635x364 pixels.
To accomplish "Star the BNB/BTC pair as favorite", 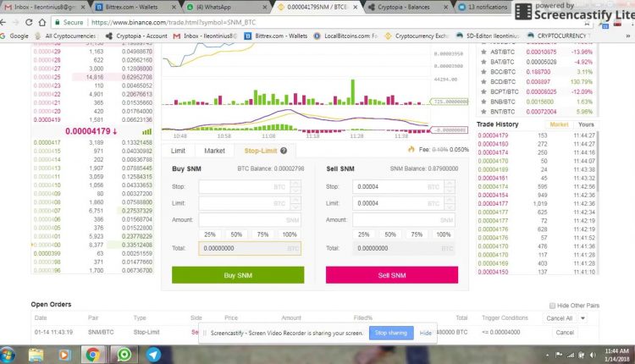I will (x=483, y=102).
